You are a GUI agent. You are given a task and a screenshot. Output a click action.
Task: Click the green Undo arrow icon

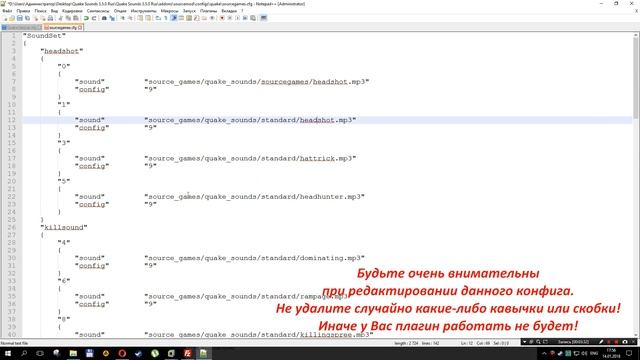click(x=86, y=18)
